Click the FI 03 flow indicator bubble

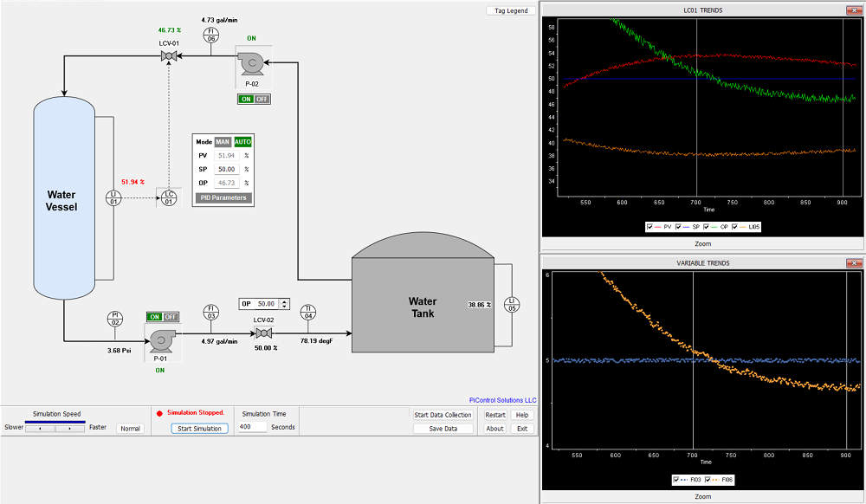pyautogui.click(x=211, y=312)
